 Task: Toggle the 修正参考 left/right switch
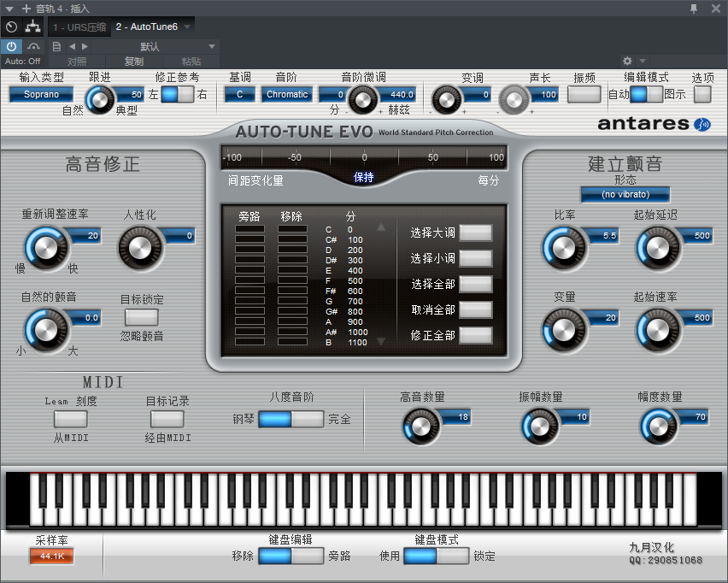tap(178, 94)
